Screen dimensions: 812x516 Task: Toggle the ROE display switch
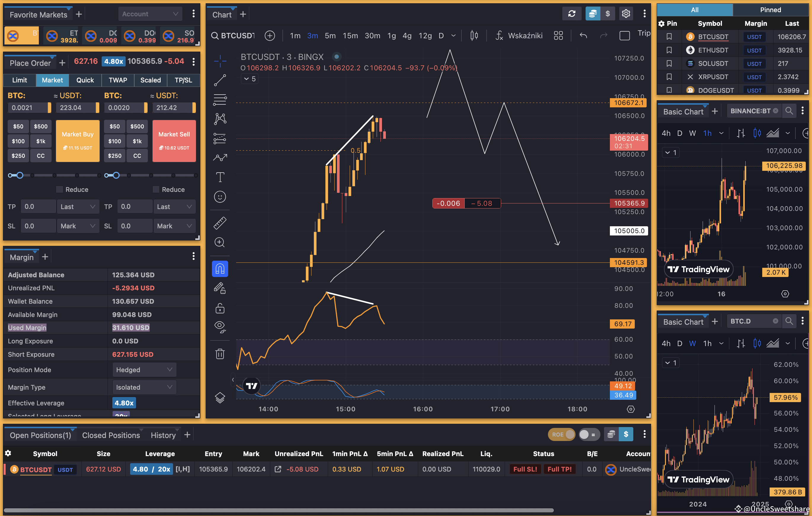pyautogui.click(x=562, y=434)
